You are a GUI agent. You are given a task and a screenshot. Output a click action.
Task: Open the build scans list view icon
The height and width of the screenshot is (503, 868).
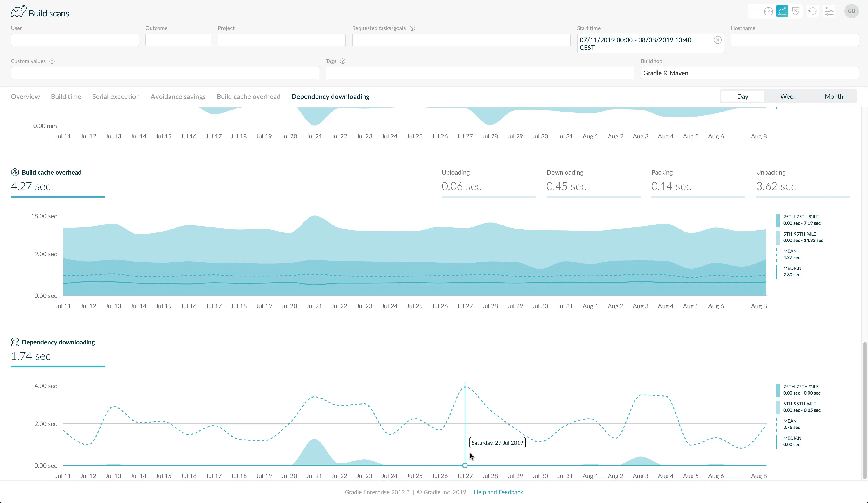[x=755, y=11]
